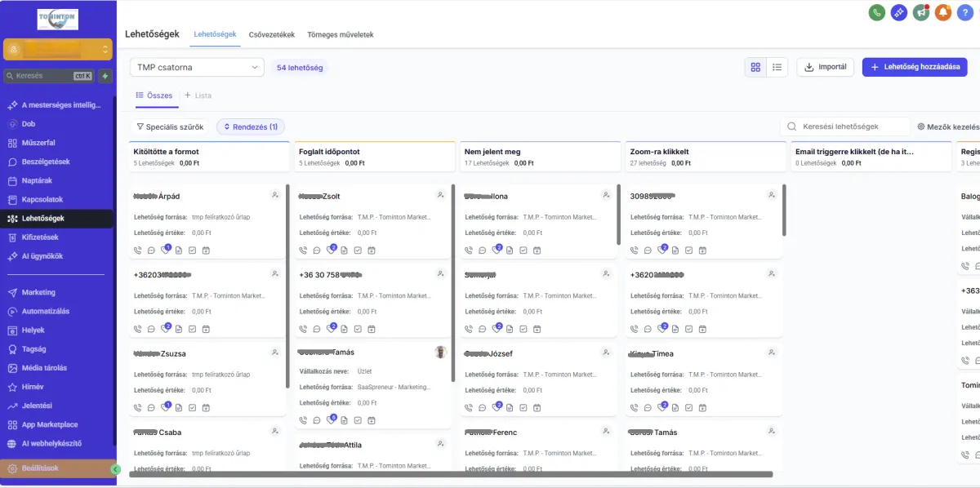Open Beállítások settings in the sidebar
Viewport: 980px width, 488px height.
[x=57, y=468]
